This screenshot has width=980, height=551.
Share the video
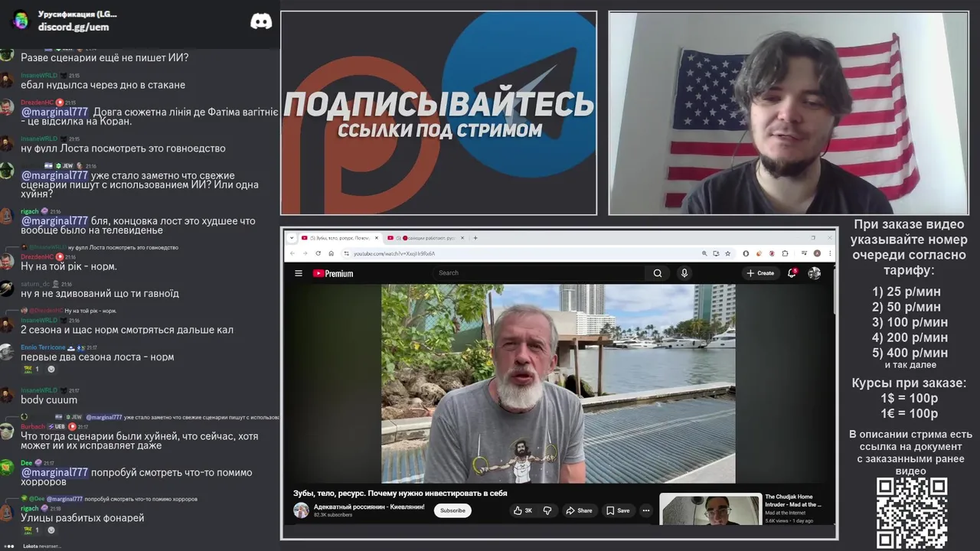click(579, 510)
